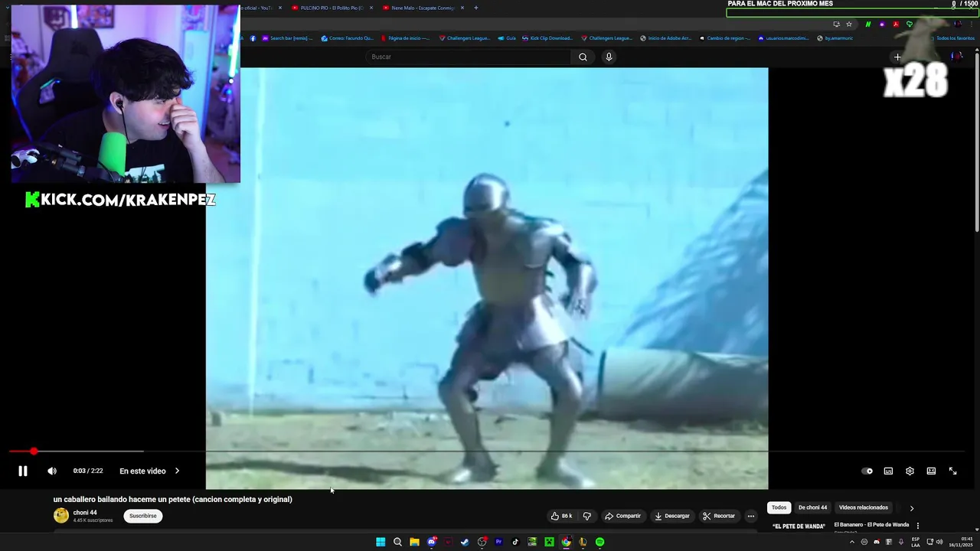
Task: Start voice search with microphone
Action: tap(609, 57)
